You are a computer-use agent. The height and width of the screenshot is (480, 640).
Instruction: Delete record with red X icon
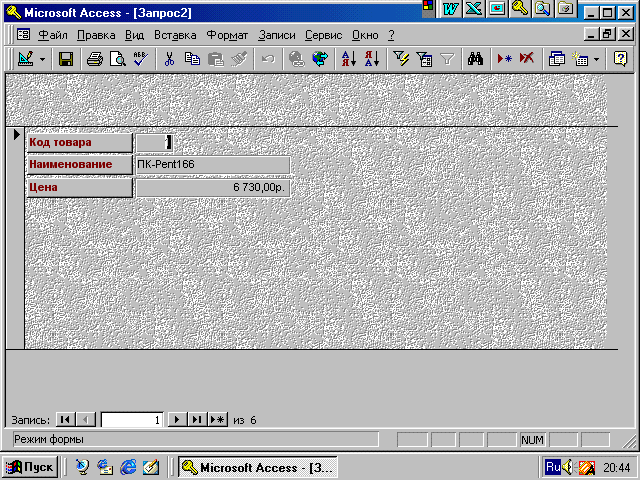tap(527, 59)
